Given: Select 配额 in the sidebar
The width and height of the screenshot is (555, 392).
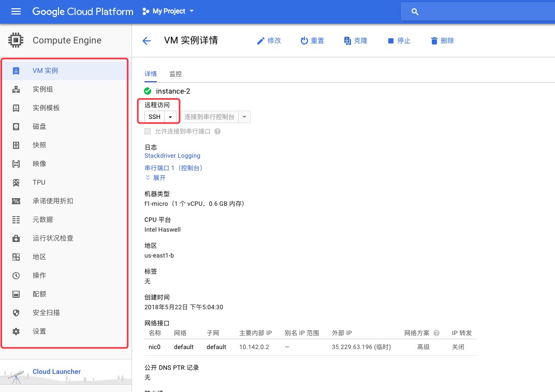Looking at the screenshot, I should [65, 294].
